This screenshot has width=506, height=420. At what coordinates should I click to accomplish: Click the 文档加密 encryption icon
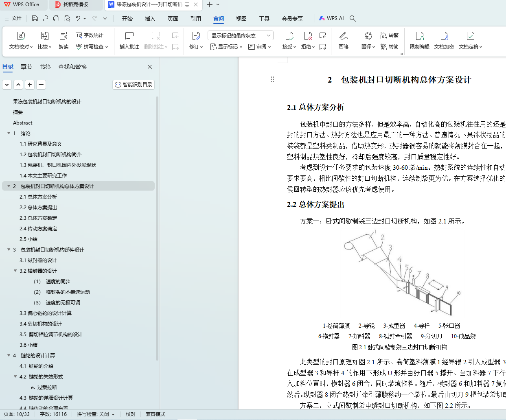click(x=444, y=36)
